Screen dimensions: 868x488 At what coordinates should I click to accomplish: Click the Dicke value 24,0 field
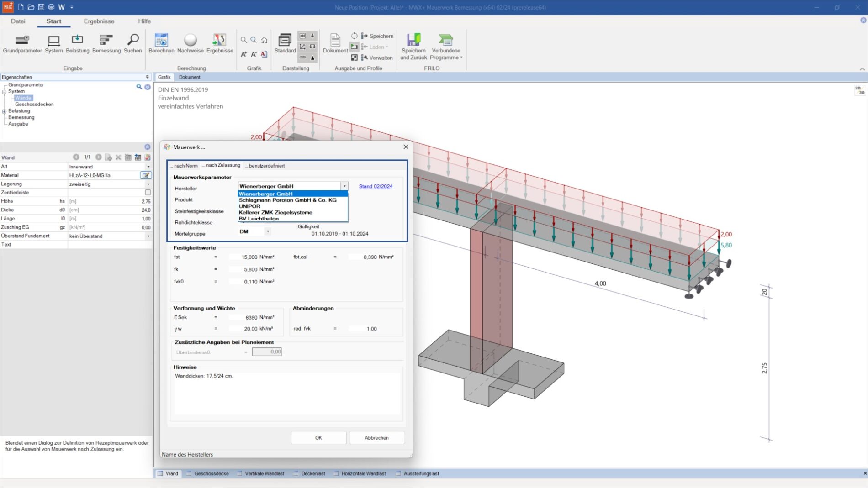click(110, 210)
